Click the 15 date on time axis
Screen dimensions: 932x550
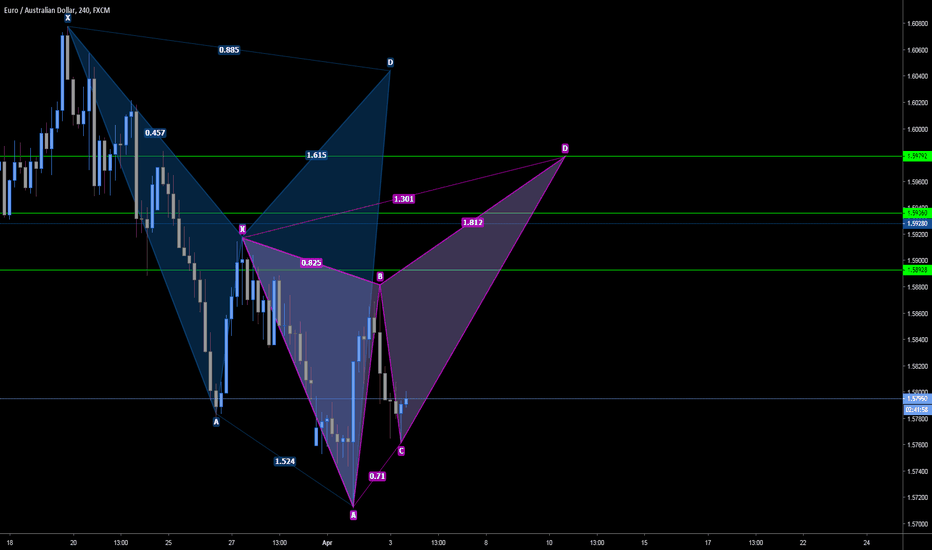click(644, 543)
